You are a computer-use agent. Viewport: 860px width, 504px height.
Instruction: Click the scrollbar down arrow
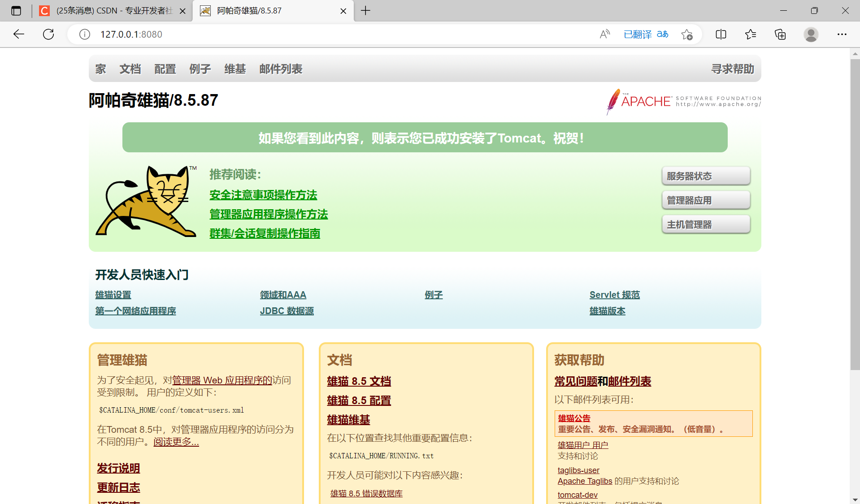pos(855,500)
